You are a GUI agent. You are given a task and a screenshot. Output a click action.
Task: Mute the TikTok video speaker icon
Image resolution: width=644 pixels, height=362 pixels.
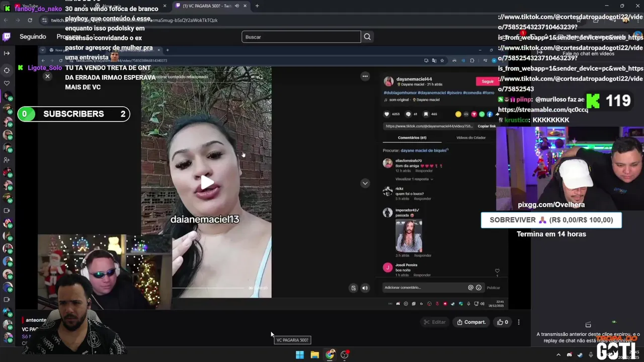point(365,288)
